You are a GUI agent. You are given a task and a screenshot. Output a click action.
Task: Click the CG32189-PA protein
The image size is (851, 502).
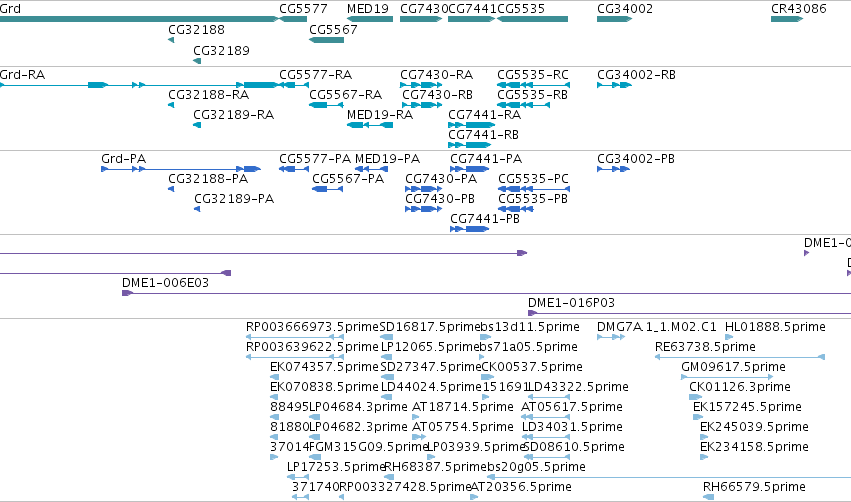(198, 209)
